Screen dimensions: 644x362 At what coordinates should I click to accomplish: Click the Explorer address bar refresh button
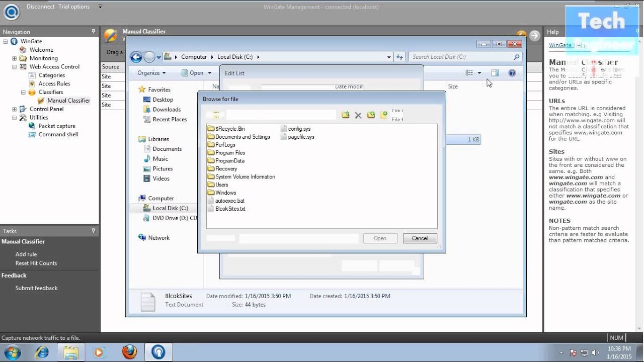click(x=400, y=57)
